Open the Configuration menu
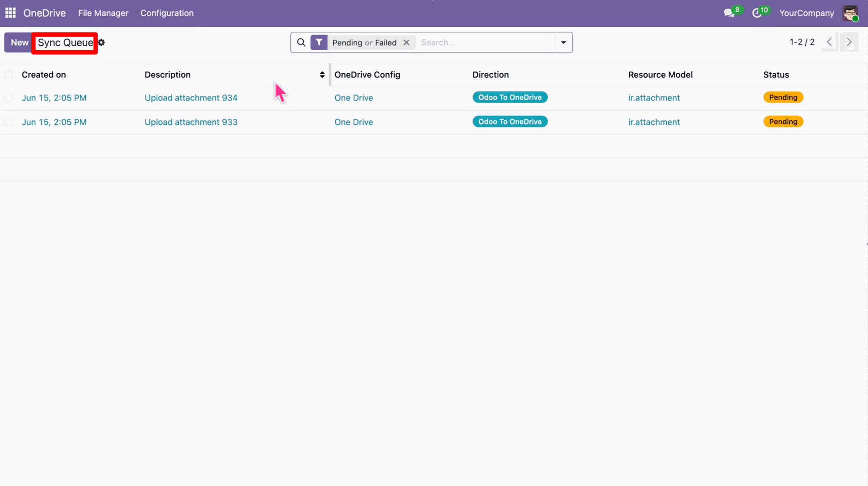This screenshot has width=868, height=486. click(x=167, y=13)
